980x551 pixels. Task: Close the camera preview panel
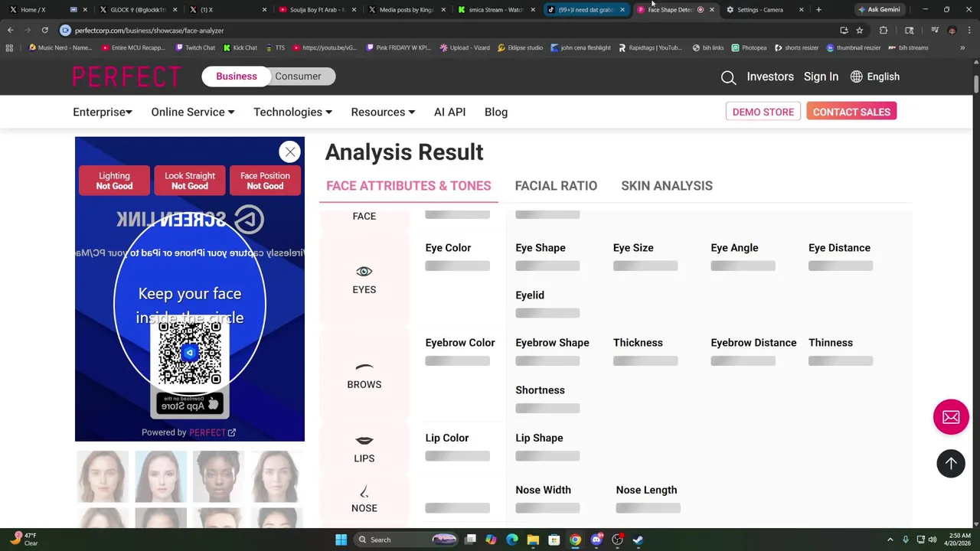tap(290, 152)
